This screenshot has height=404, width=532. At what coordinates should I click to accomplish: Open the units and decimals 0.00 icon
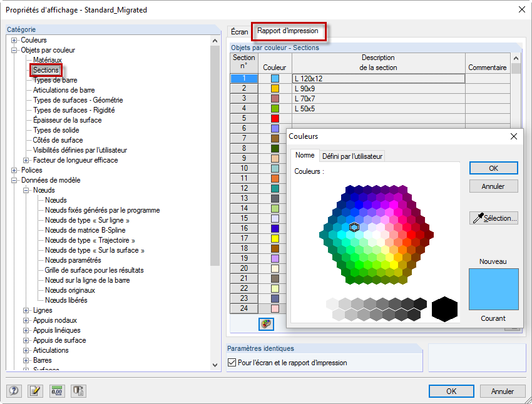(57, 391)
